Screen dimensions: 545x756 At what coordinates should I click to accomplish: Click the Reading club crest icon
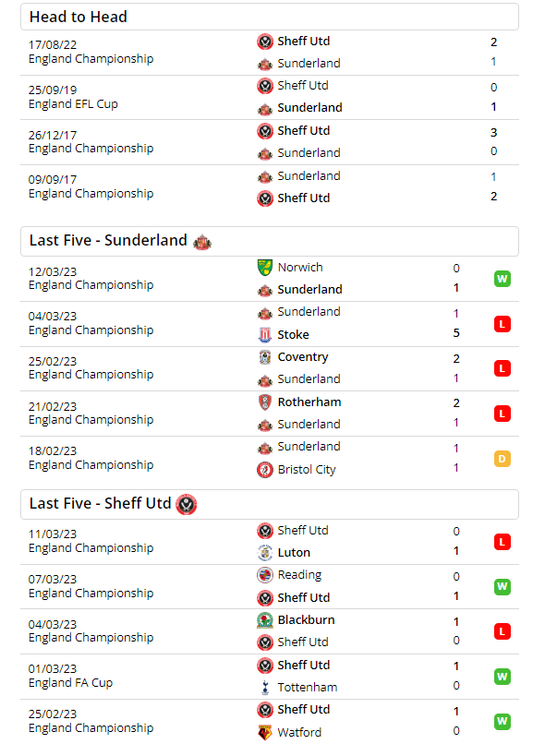[265, 575]
